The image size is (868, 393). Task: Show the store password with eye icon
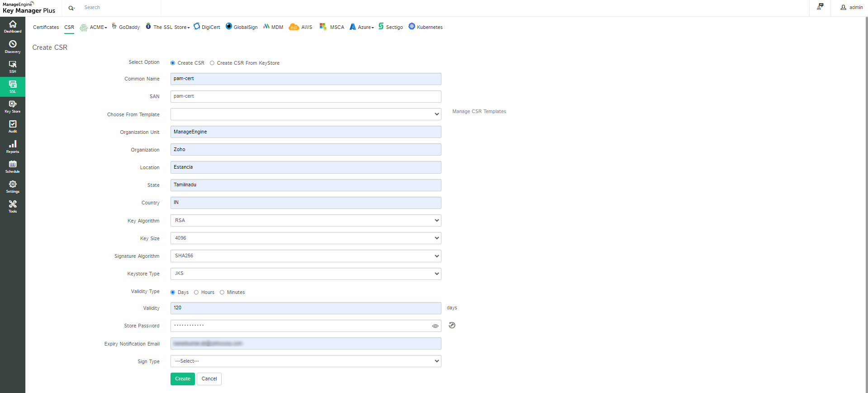(435, 326)
